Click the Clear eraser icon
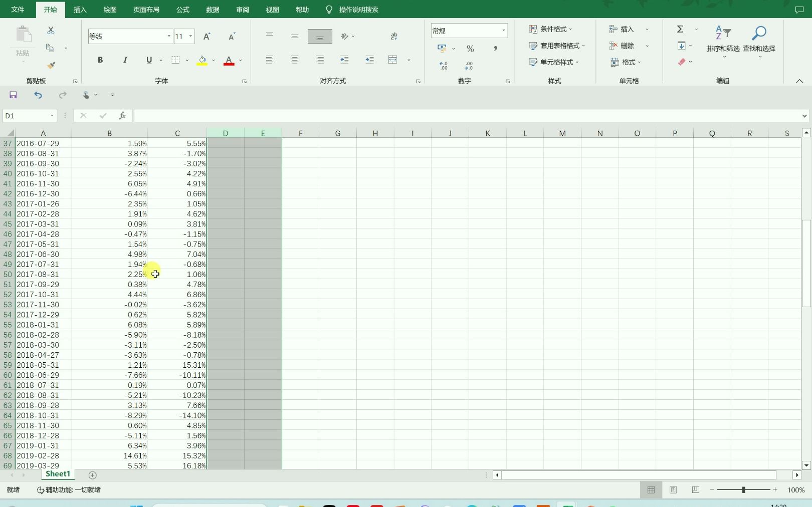 click(x=682, y=62)
